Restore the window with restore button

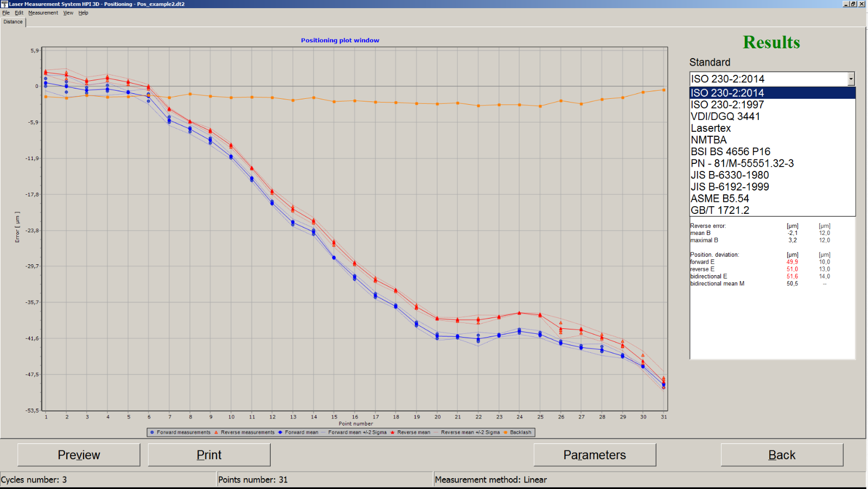(853, 4)
